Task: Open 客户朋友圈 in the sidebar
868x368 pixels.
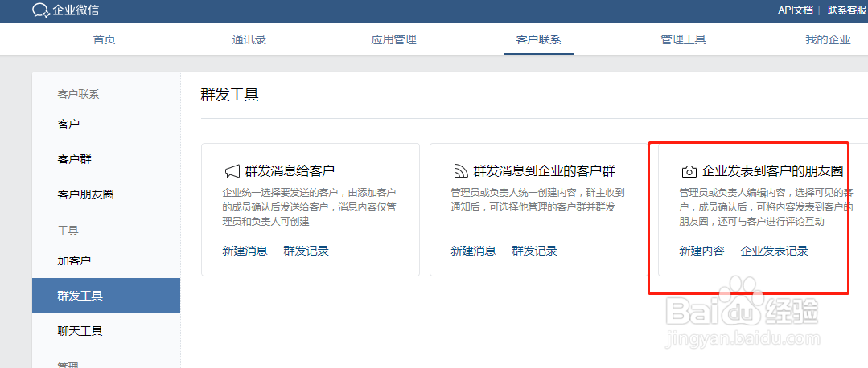Action: pyautogui.click(x=86, y=194)
